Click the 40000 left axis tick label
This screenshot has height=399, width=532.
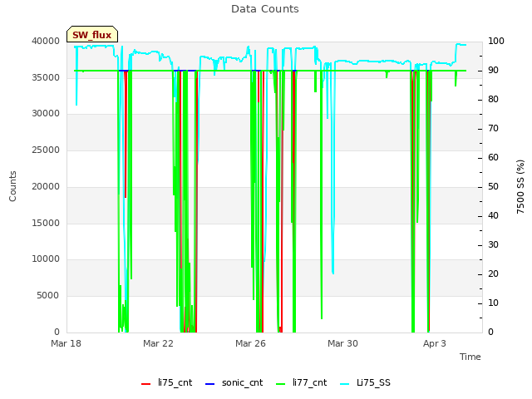tap(46, 41)
